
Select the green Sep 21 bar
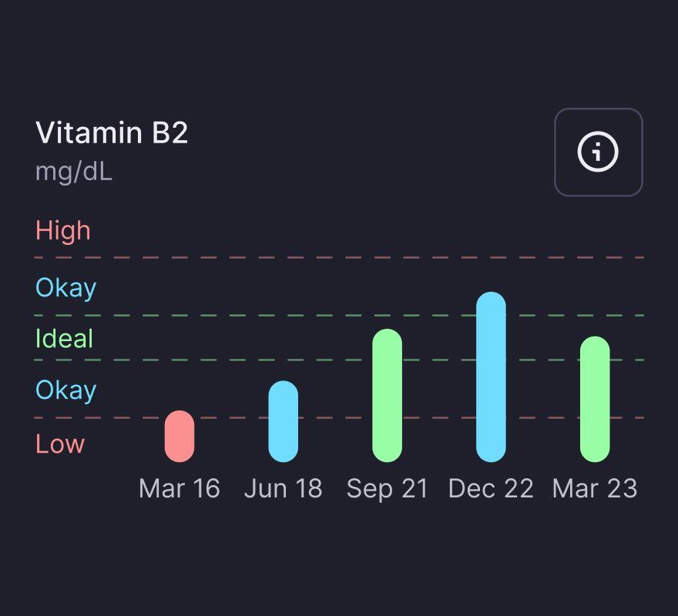pos(387,396)
